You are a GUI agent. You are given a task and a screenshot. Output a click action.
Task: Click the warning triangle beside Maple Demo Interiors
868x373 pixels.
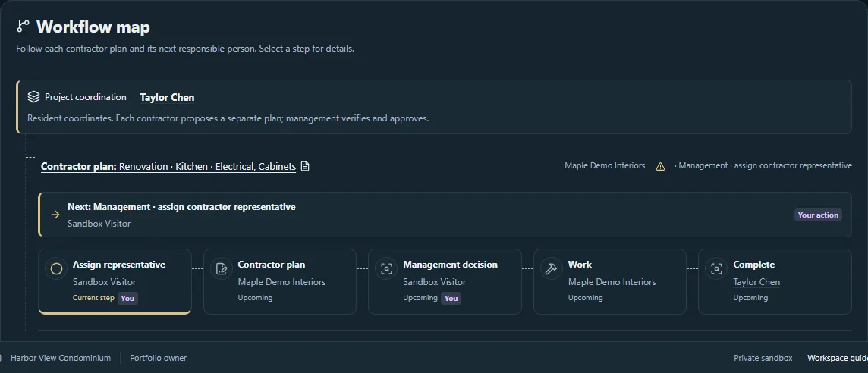tap(660, 166)
